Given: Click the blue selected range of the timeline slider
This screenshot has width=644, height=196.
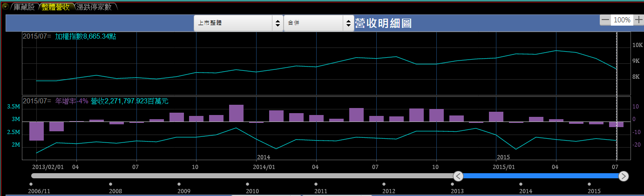Looking at the screenshot, I should click(x=540, y=176).
